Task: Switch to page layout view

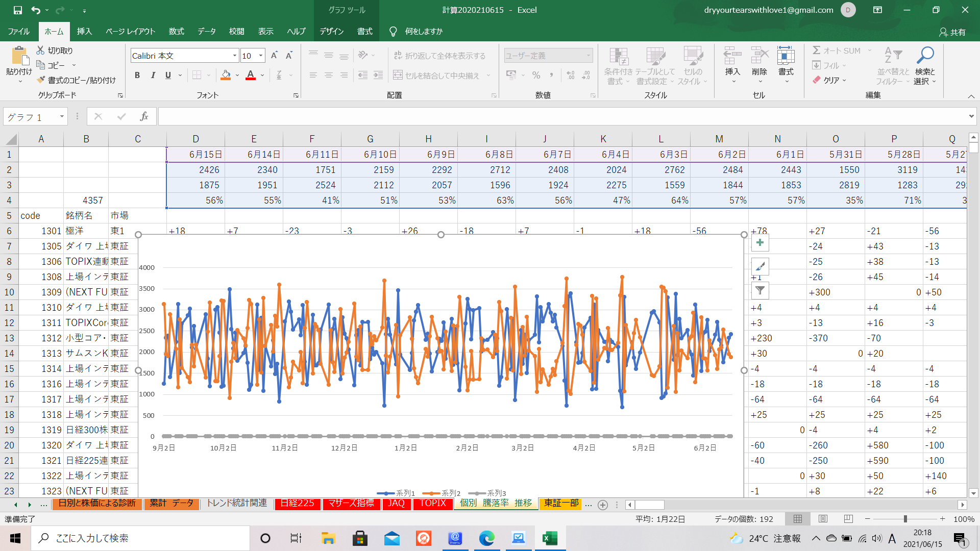Action: pyautogui.click(x=823, y=519)
